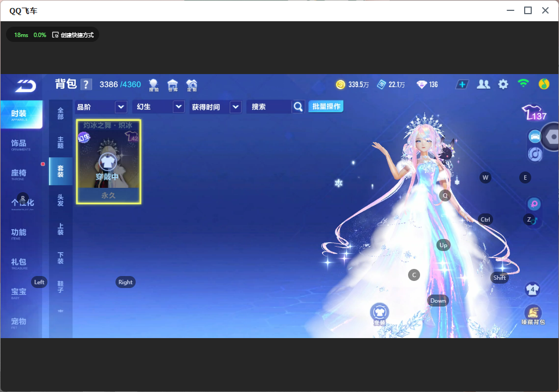Image resolution: width=559 pixels, height=392 pixels.
Task: Switch to 上装 subcategory
Action: click(x=60, y=229)
